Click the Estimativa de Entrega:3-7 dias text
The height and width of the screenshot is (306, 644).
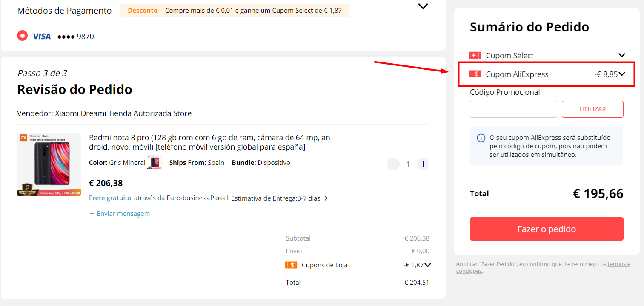(276, 198)
